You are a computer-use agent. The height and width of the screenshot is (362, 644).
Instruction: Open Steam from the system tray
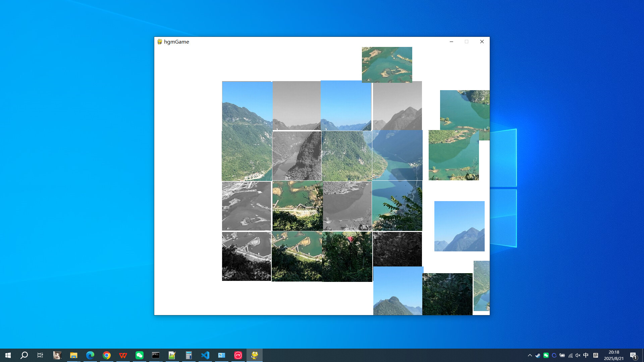pos(538,355)
